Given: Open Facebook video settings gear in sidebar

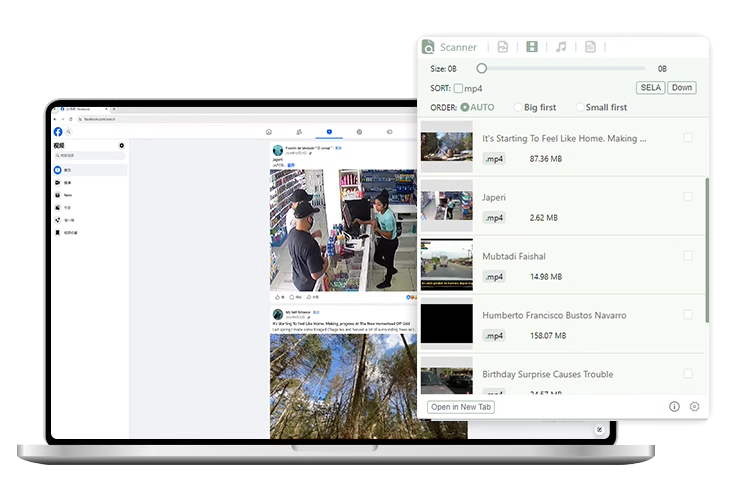Looking at the screenshot, I should 122,145.
